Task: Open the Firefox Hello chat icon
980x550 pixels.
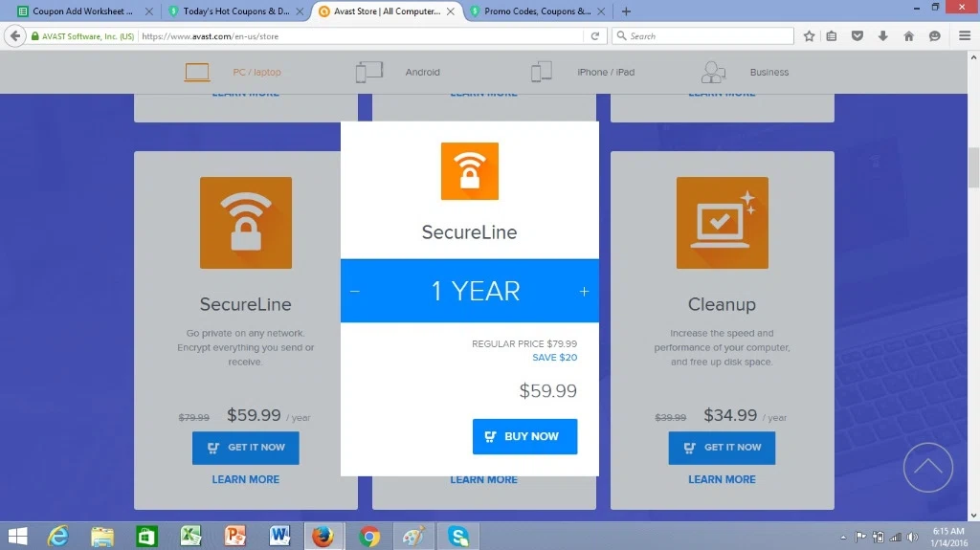Action: [934, 36]
